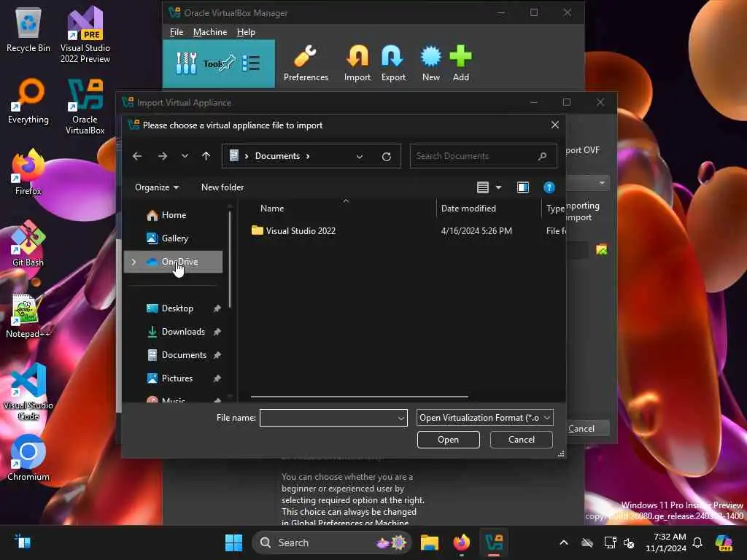
Task: Open the File name history dropdown
Action: (400, 418)
